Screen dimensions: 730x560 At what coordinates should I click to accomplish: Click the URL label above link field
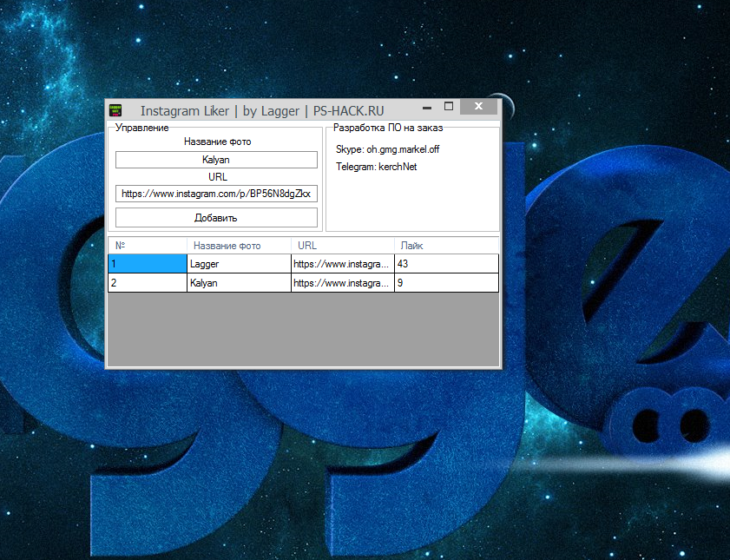[x=217, y=177]
